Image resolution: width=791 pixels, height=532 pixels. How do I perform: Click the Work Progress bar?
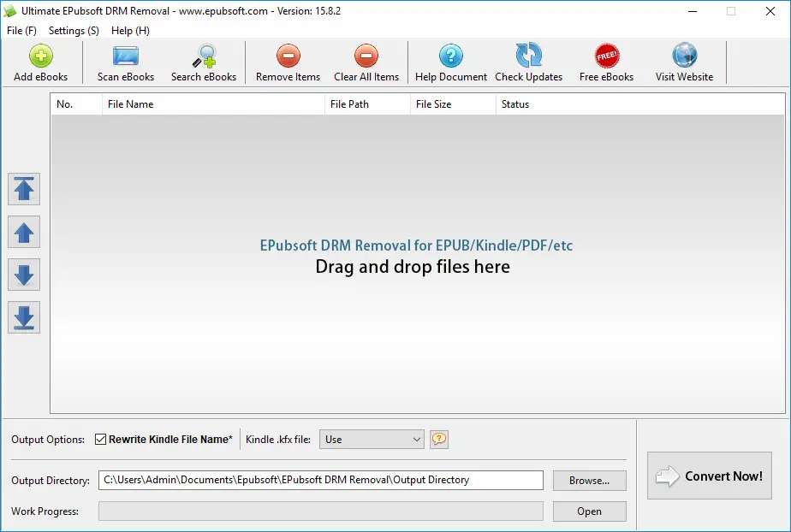point(321,511)
